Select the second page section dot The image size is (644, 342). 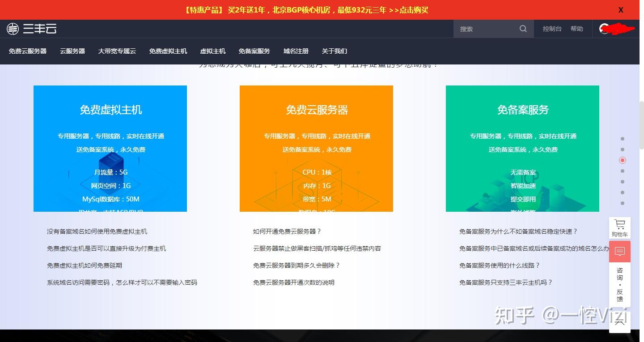click(623, 150)
